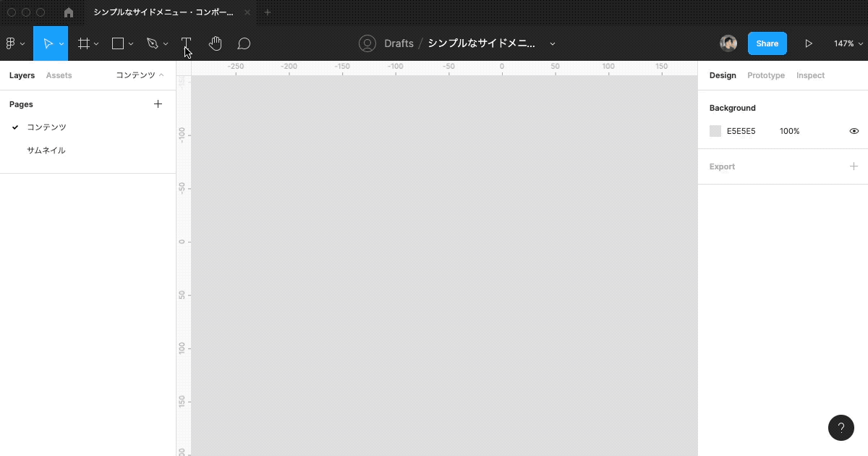Open the Background color swatch picker
Image resolution: width=868 pixels, height=456 pixels.
point(715,131)
